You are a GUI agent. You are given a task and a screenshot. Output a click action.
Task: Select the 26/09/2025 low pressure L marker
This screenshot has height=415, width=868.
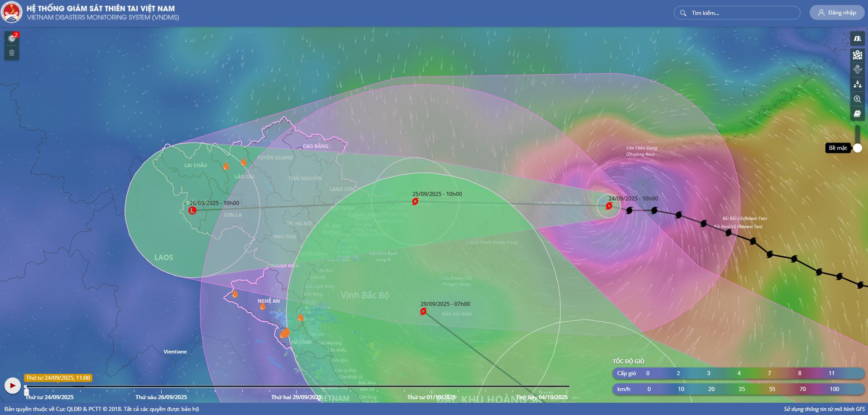(192, 210)
